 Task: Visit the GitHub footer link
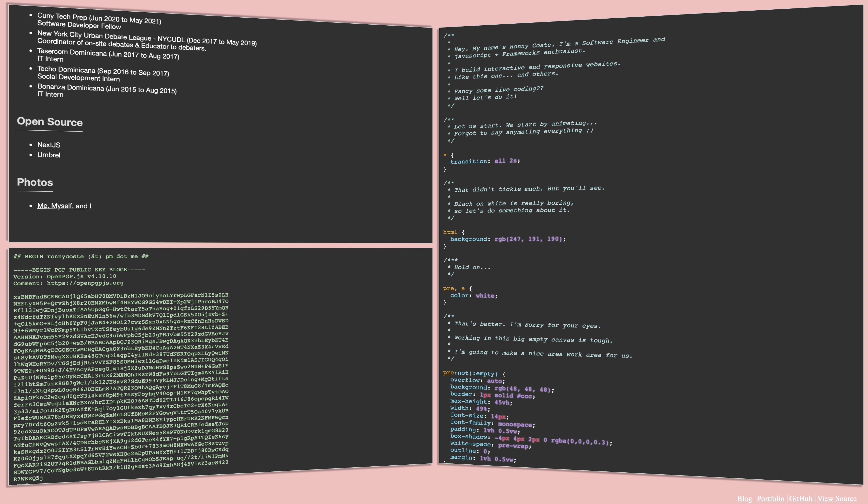(x=800, y=498)
